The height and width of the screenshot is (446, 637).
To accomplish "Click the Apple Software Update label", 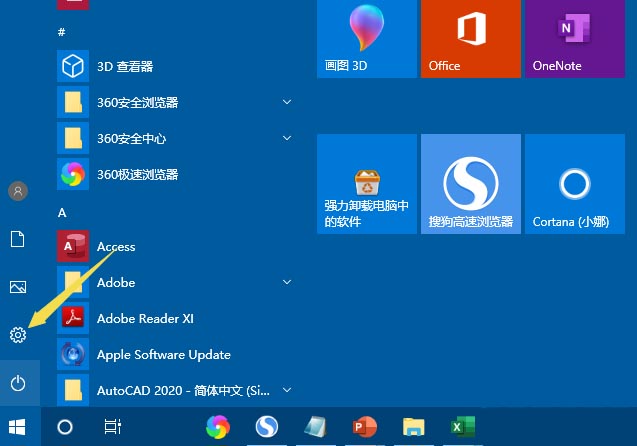I will click(164, 355).
